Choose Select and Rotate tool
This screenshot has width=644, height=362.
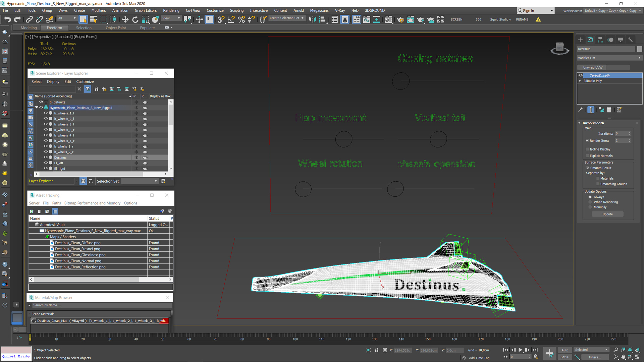(x=135, y=19)
